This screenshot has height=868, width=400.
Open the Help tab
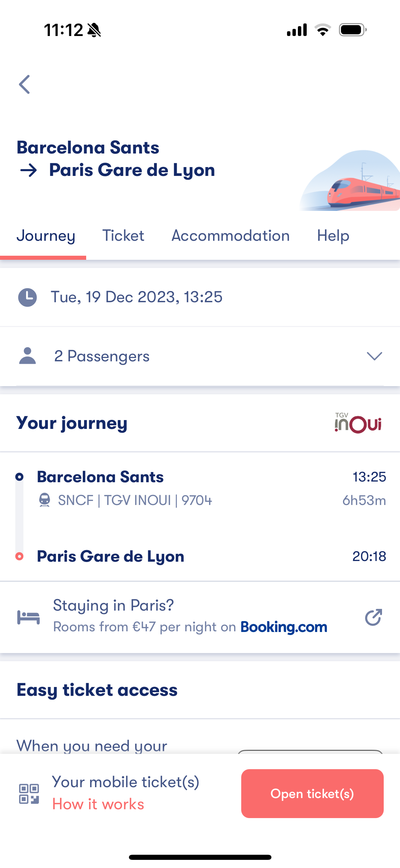click(333, 236)
